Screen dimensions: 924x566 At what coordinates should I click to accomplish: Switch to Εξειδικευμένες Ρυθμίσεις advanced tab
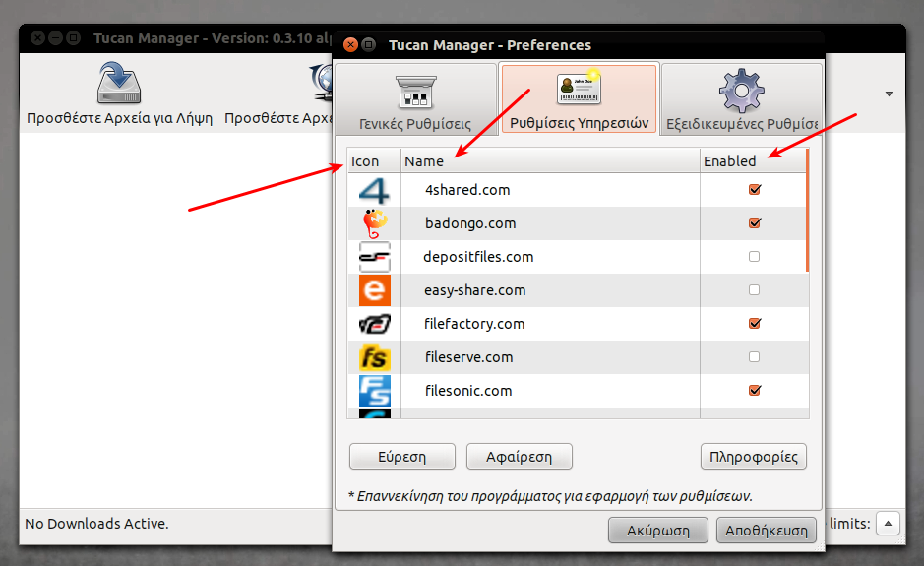coord(741,99)
